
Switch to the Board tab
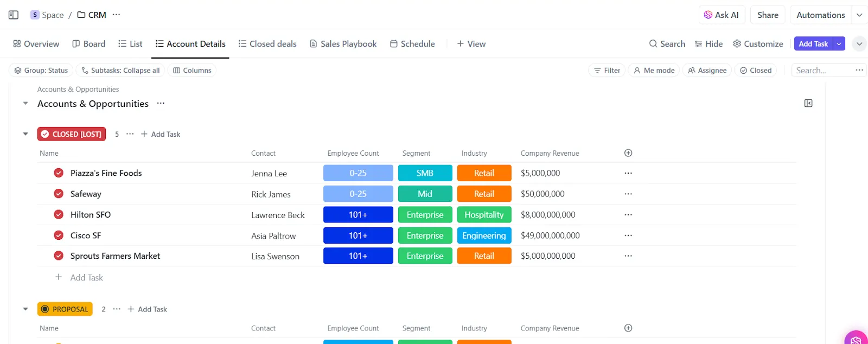(89, 44)
